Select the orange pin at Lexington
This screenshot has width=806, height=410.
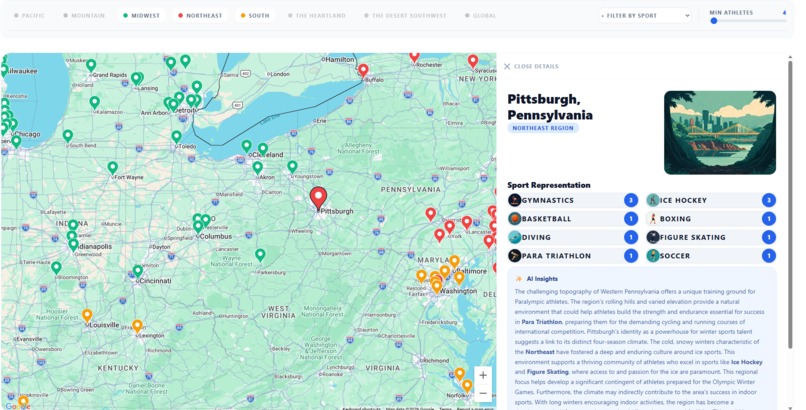[x=137, y=326]
